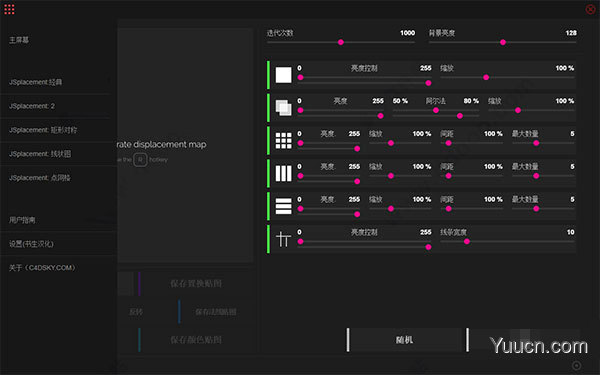600x375 pixels.
Task: Click white square row 缩放 slider handle
Action: click(x=486, y=77)
